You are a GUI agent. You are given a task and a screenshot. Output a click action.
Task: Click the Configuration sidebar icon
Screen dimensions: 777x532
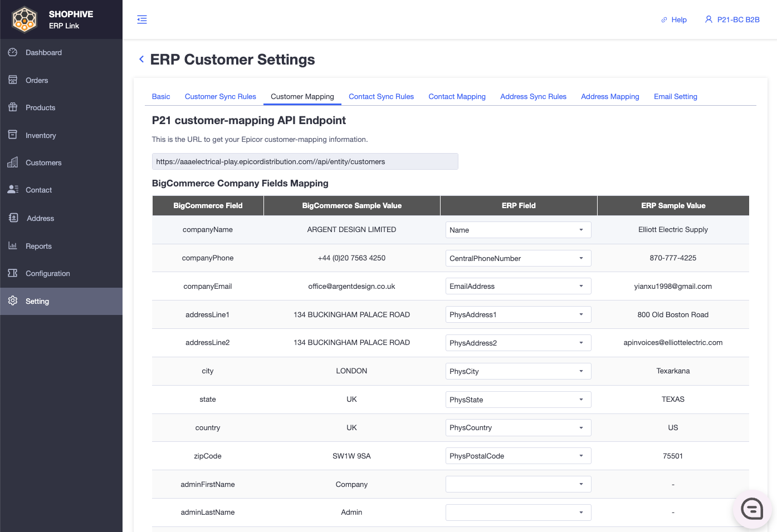click(x=13, y=273)
